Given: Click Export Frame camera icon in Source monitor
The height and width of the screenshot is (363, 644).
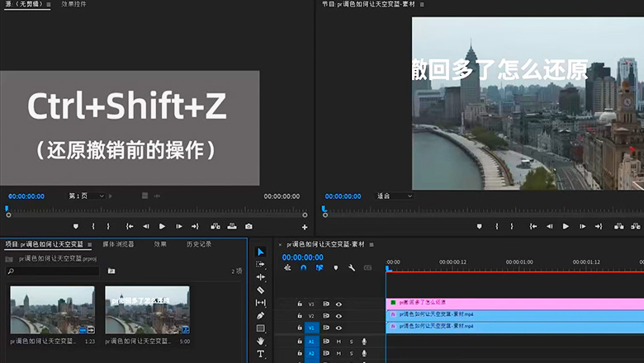Looking at the screenshot, I should click(x=249, y=226).
